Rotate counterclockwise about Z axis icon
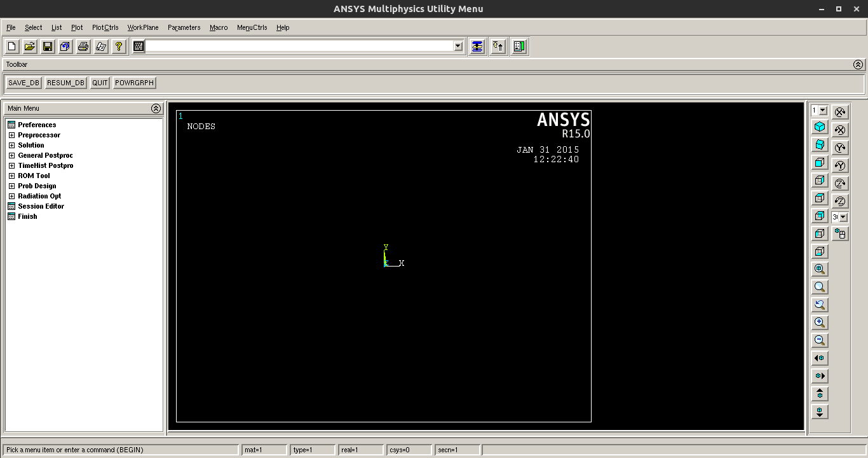 pos(840,201)
